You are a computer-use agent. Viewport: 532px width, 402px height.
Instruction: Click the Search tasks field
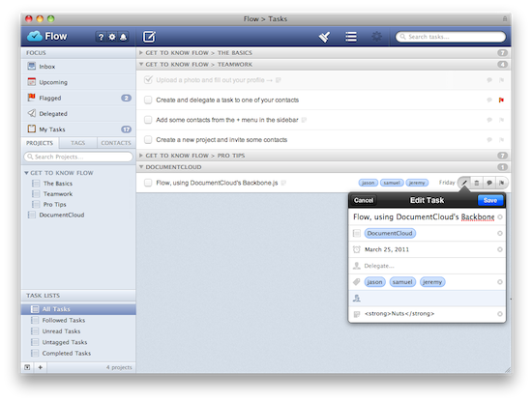(451, 37)
